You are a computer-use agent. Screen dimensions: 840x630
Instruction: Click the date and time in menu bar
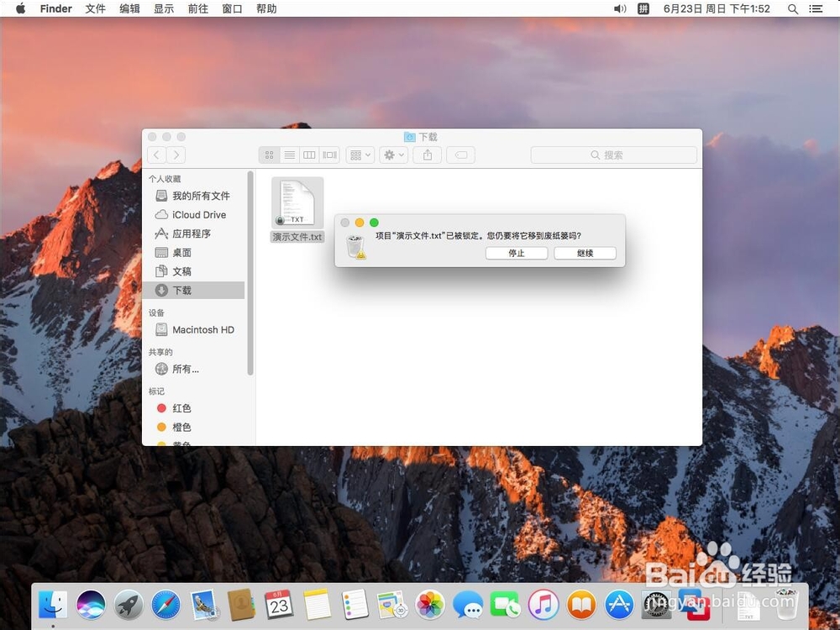(x=717, y=8)
